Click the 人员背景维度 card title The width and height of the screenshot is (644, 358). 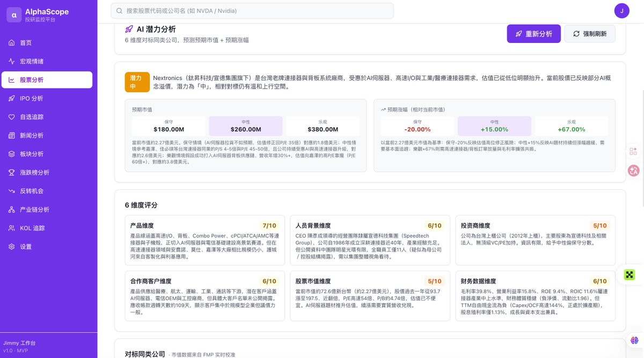point(313,226)
